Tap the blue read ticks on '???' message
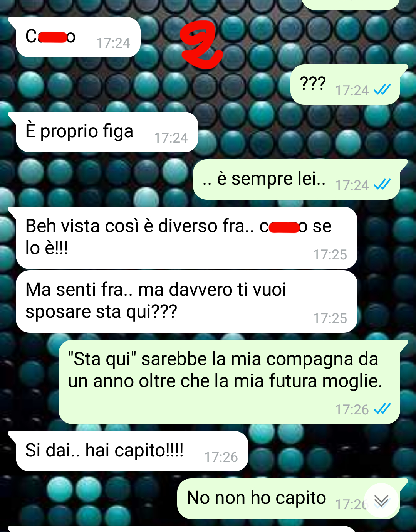Viewport: 416px width, 532px height. 382,90
